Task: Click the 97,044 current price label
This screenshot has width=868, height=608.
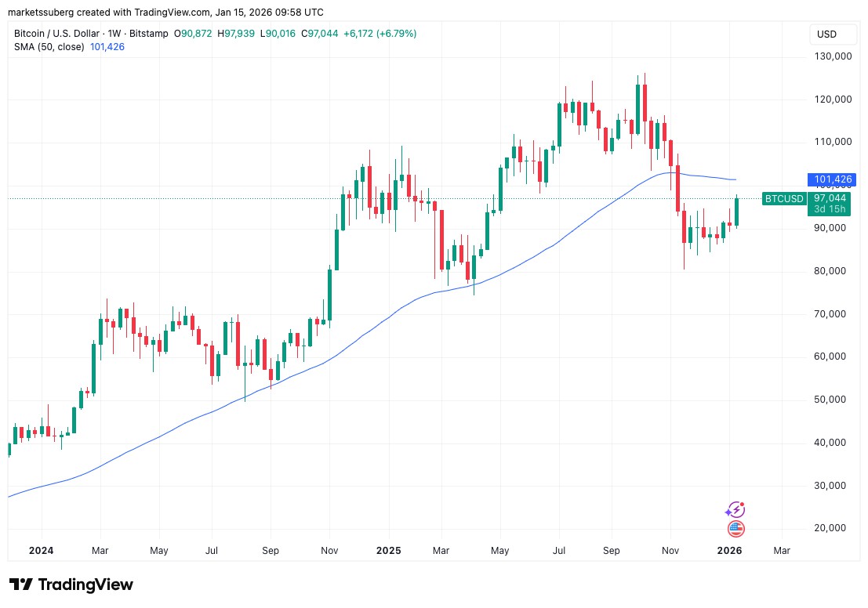Action: coord(830,198)
